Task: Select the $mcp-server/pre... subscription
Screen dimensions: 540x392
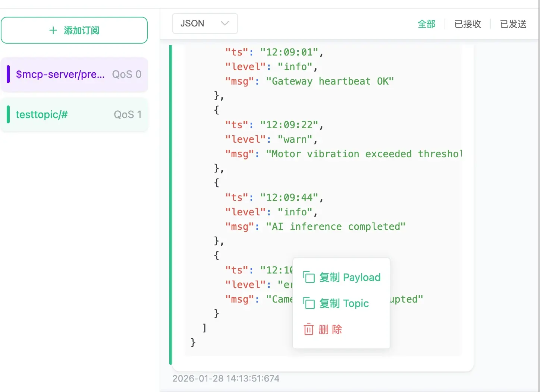Action: point(60,74)
